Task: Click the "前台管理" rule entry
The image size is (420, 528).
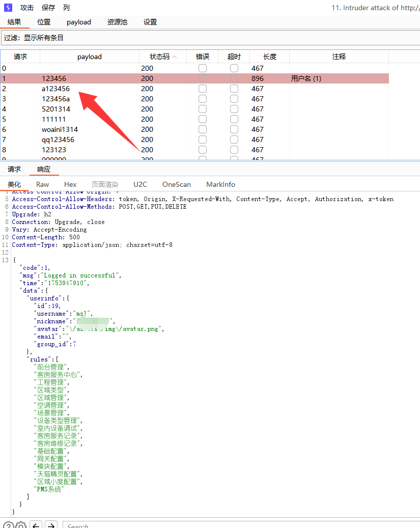Action: 51,367
